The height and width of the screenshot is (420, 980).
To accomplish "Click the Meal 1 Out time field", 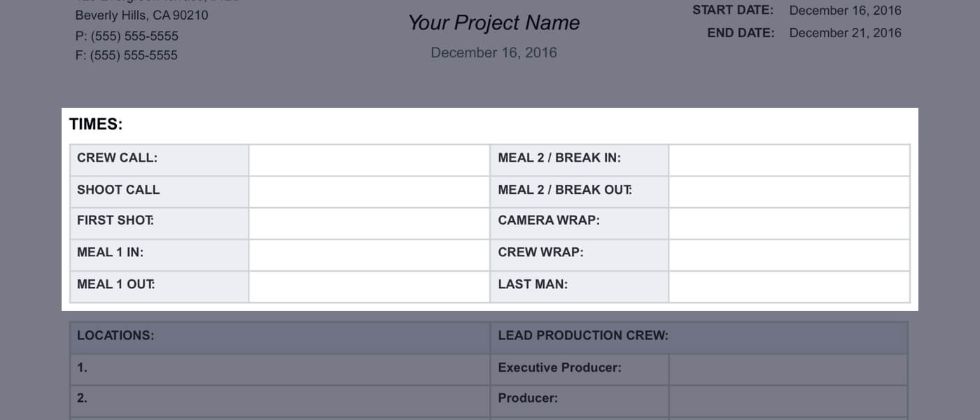I will [369, 287].
